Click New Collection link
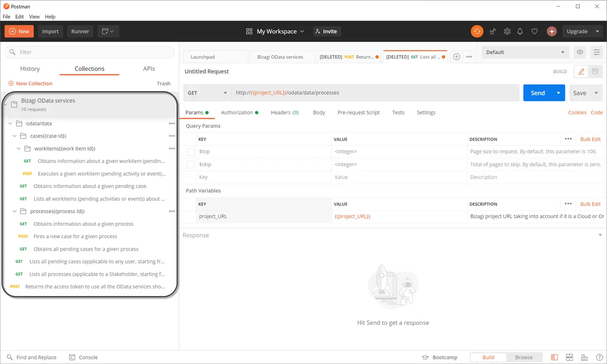 point(30,84)
